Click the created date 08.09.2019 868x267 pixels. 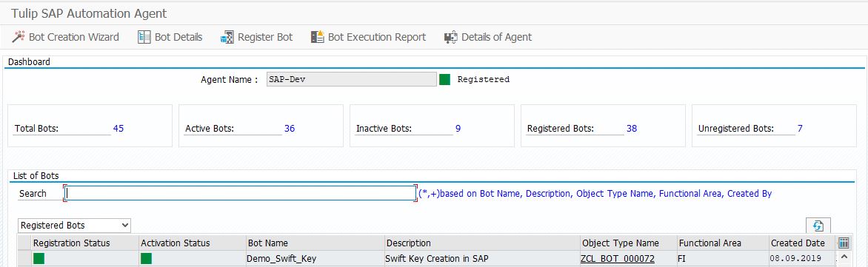click(801, 258)
